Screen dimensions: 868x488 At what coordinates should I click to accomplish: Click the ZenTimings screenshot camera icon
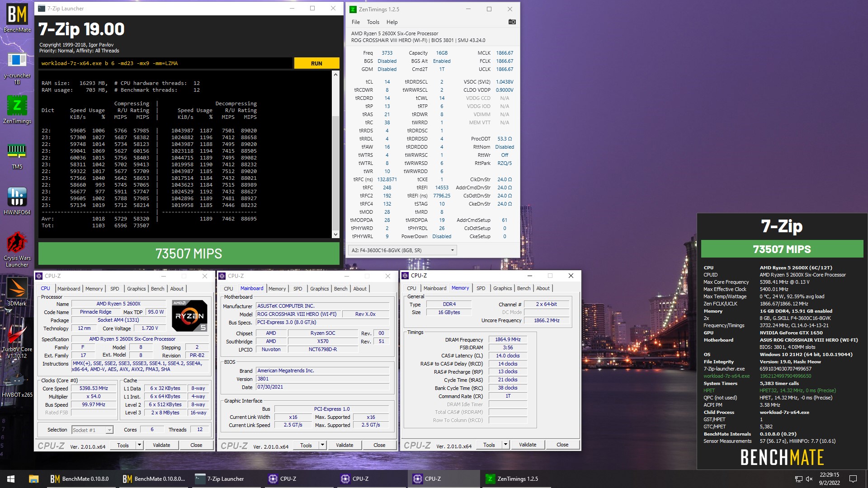(x=512, y=22)
